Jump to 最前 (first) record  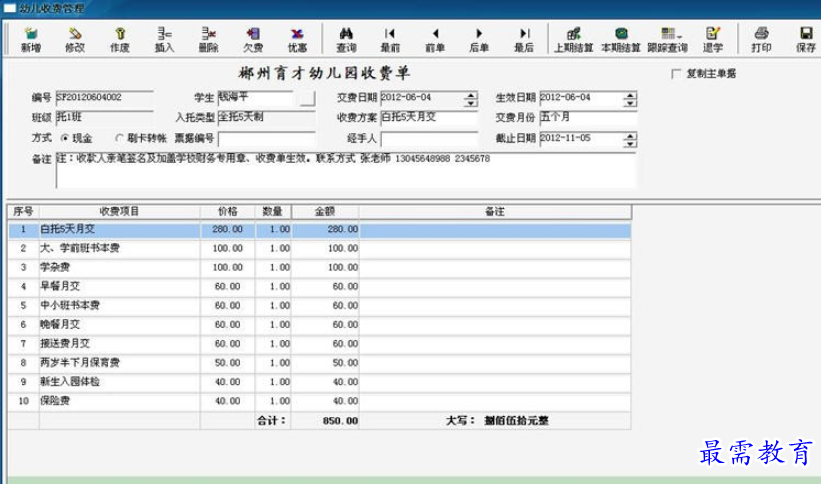coord(390,38)
